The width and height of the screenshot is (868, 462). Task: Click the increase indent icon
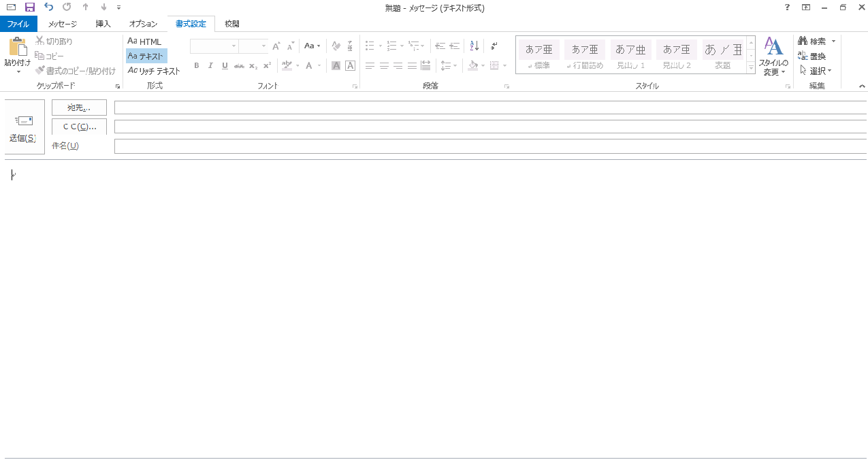tap(454, 46)
